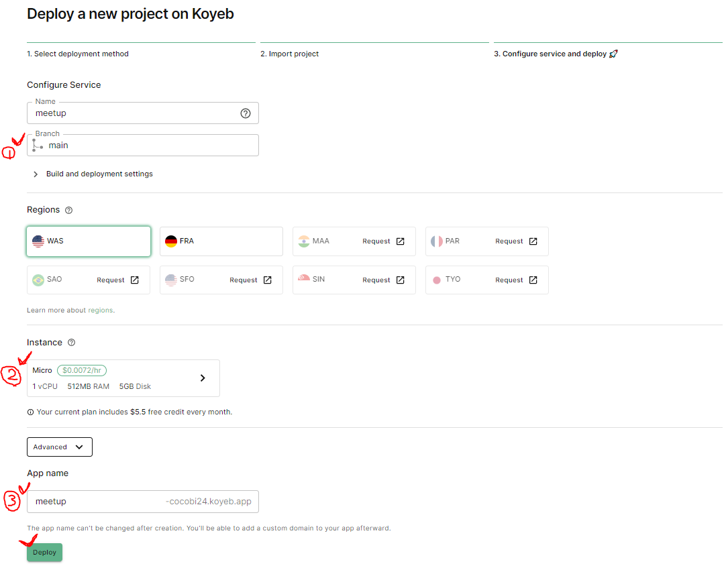
Task: Open external link icon for PAR request
Action: coord(533,241)
